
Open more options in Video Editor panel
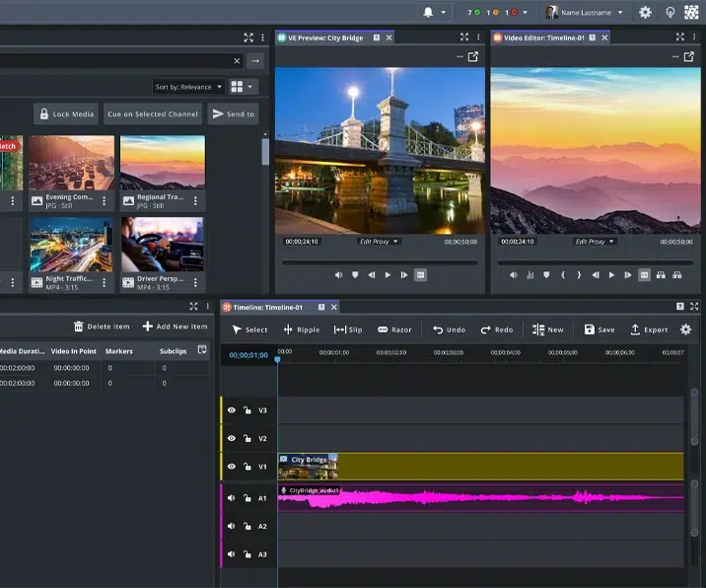pyautogui.click(x=674, y=57)
